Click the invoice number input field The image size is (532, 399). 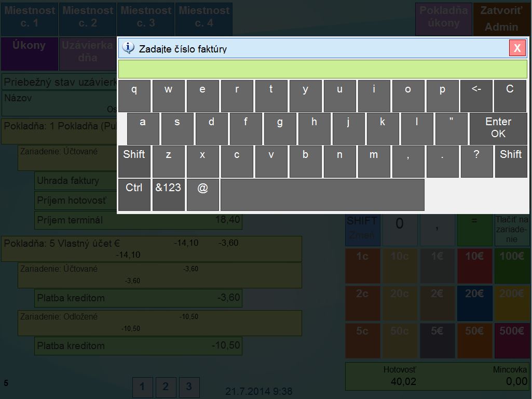pos(322,69)
